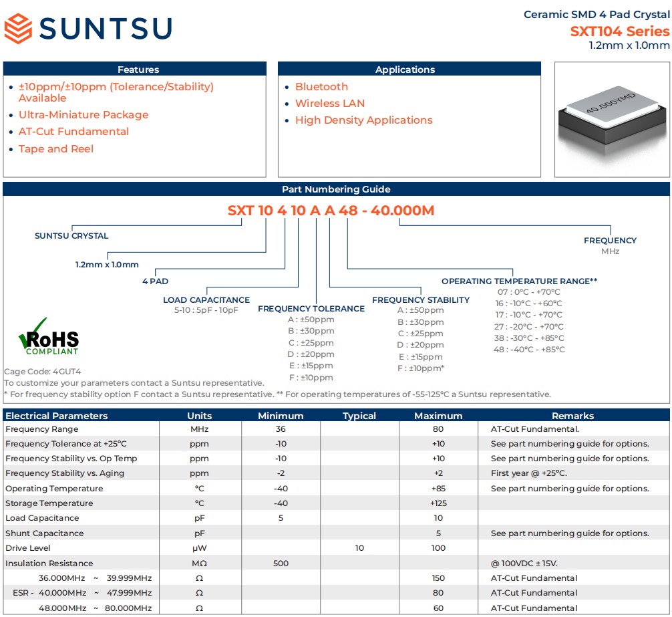Image resolution: width=672 pixels, height=617 pixels.
Task: Click the SUNTSU CRYSTAL label
Action: [71, 236]
